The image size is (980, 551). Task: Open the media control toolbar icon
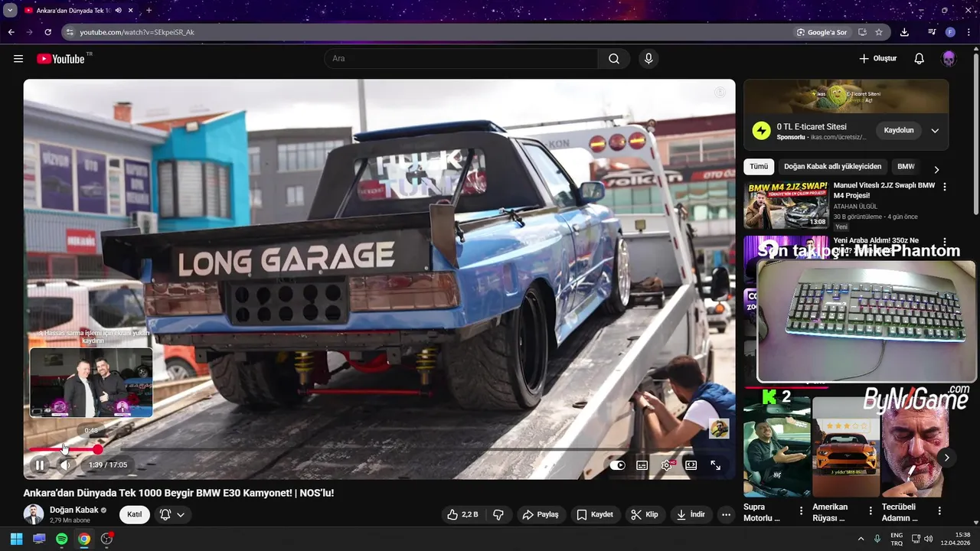932,32
